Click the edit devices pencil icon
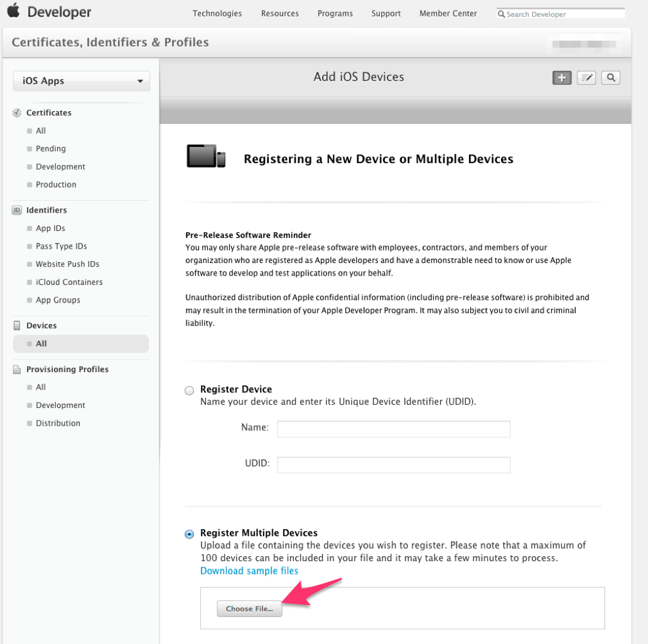 point(586,78)
